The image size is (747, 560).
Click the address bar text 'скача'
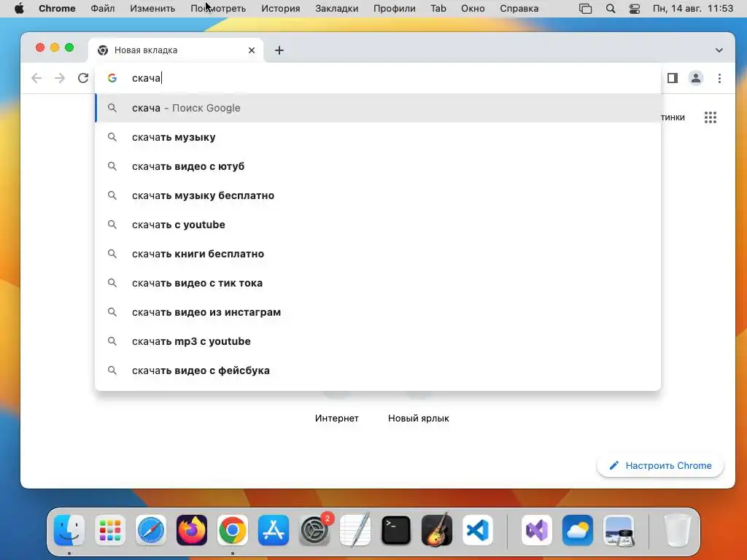tap(146, 78)
